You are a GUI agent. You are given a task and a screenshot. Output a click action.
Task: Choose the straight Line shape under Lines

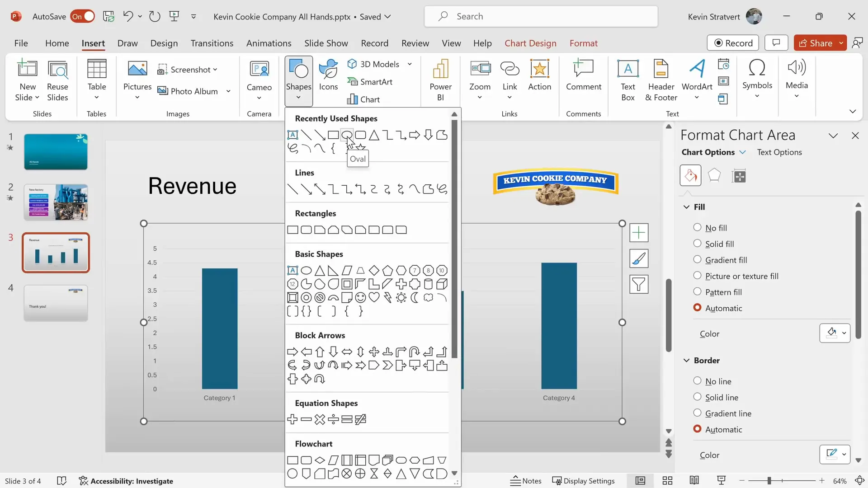coord(292,189)
